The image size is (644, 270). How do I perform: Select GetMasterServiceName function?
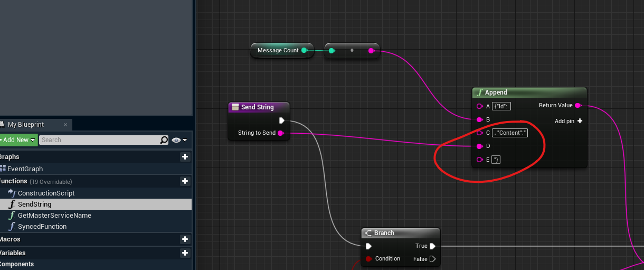click(54, 216)
